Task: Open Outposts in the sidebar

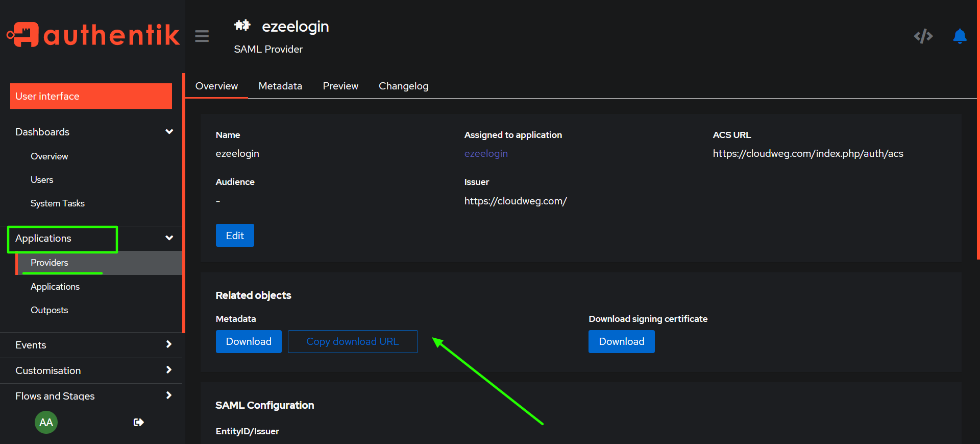Action: tap(50, 310)
